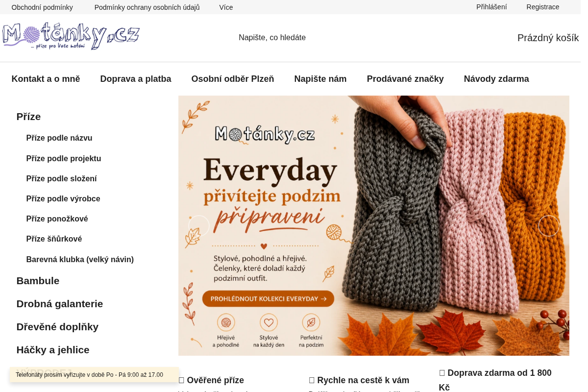The width and height of the screenshot is (588, 392).
Task: Open the Příze category
Action: click(28, 117)
